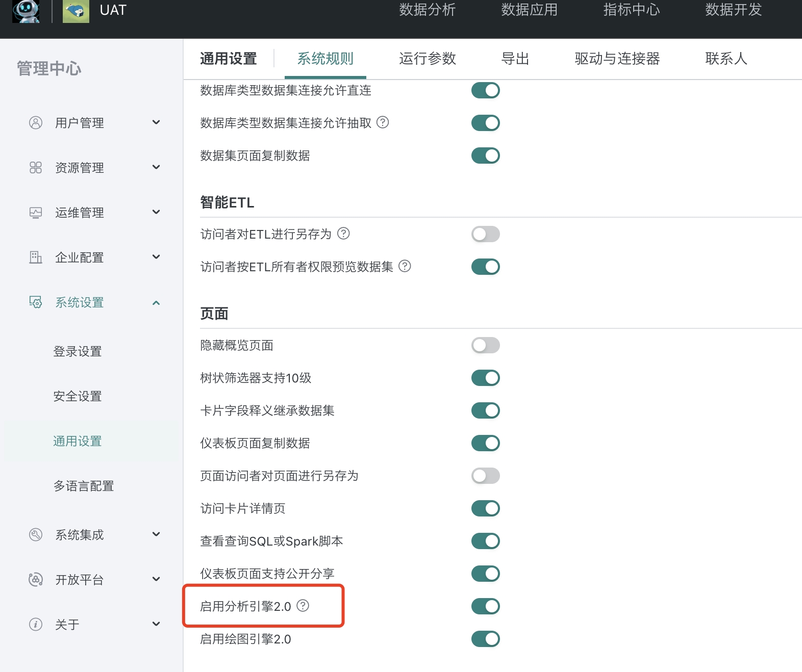Click the 启用绘图引擎2.0 label
This screenshot has width=802, height=672.
pyautogui.click(x=245, y=639)
